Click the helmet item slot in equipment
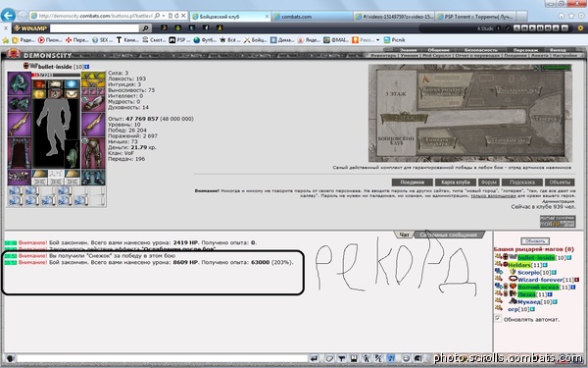The image size is (588, 368). (20, 83)
